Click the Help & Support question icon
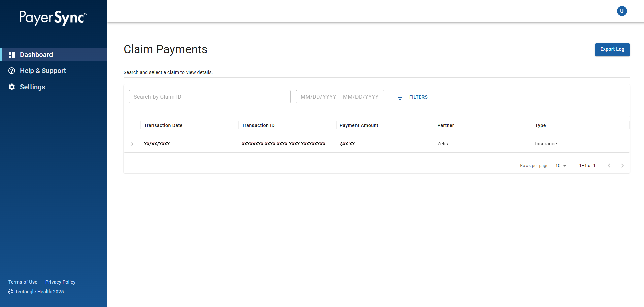Screen dimensions: 644x307 (12, 71)
